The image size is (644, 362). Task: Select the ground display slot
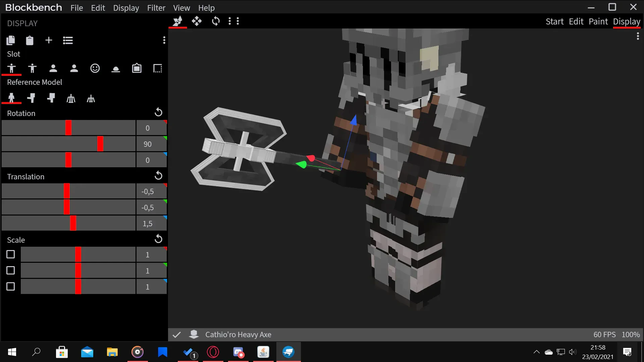click(x=116, y=69)
